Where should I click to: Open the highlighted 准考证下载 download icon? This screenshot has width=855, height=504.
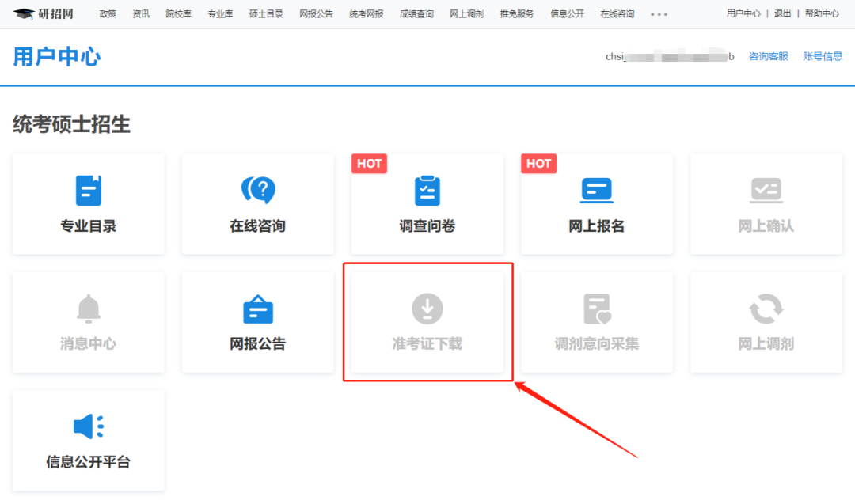(x=427, y=309)
